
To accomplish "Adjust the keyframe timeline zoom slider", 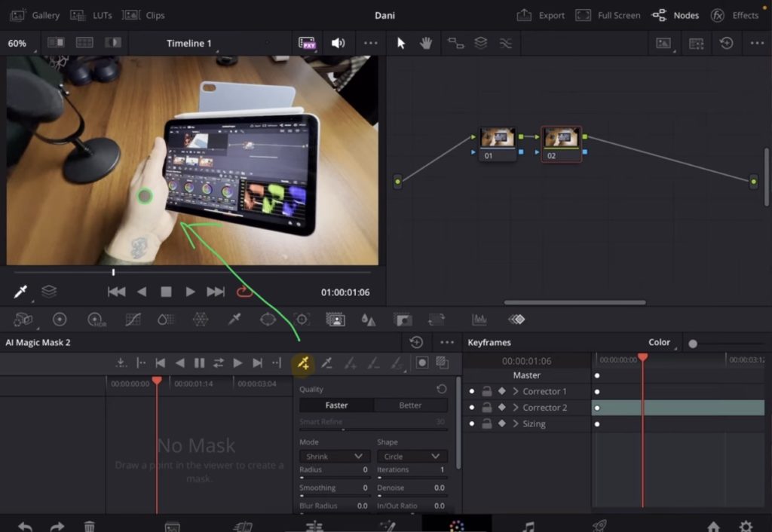I will tap(694, 342).
